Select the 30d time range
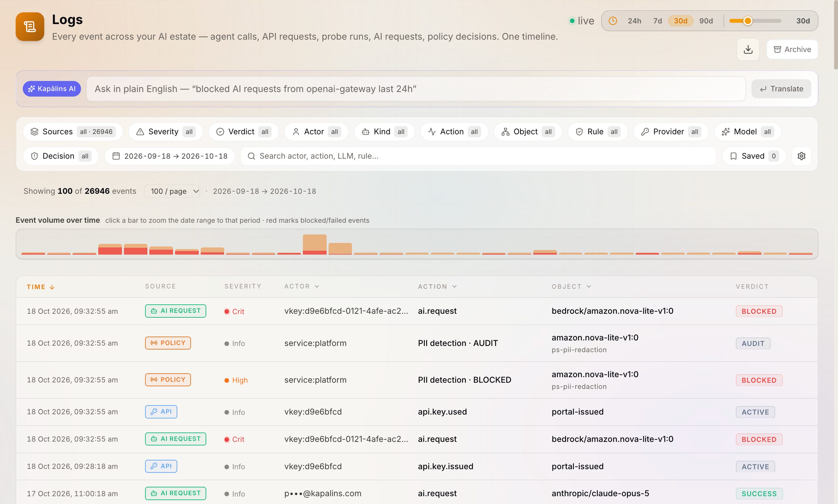This screenshot has width=838, height=504. coord(680,21)
